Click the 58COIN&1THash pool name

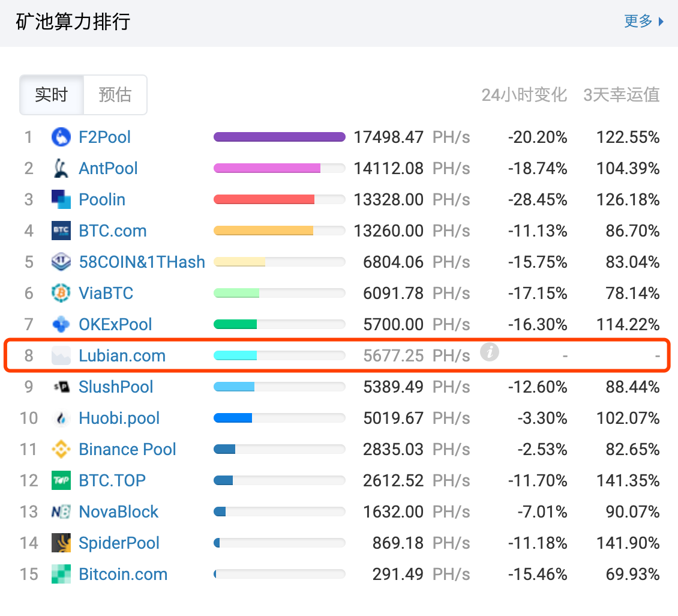[x=142, y=262]
